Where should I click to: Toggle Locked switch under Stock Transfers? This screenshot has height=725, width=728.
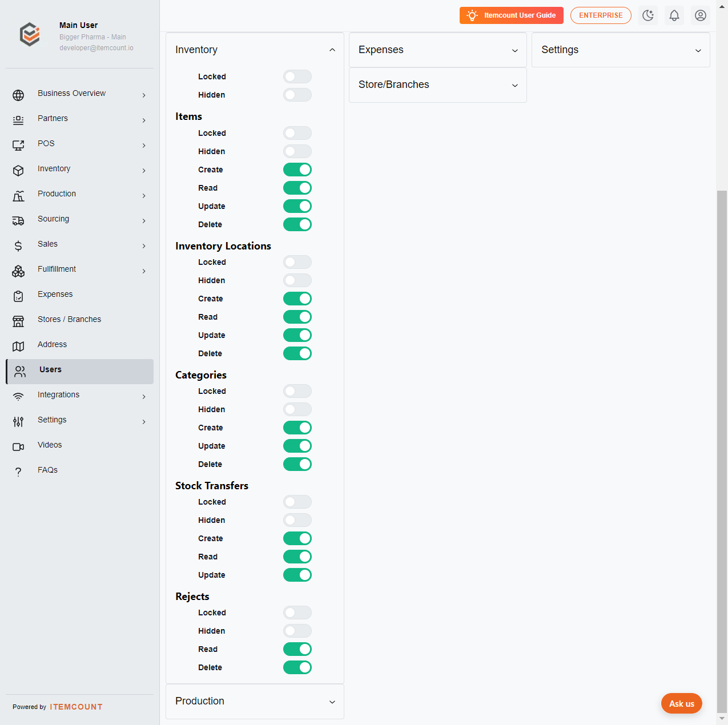(x=297, y=502)
